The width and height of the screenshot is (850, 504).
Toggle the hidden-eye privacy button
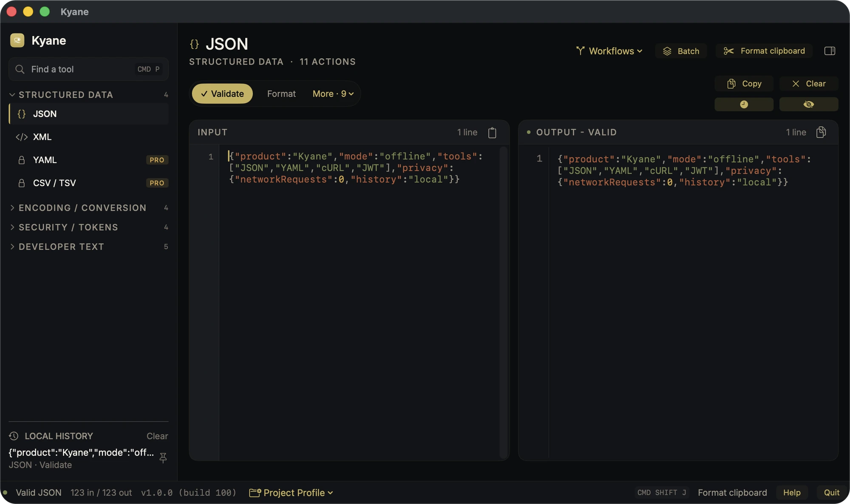[x=808, y=104]
